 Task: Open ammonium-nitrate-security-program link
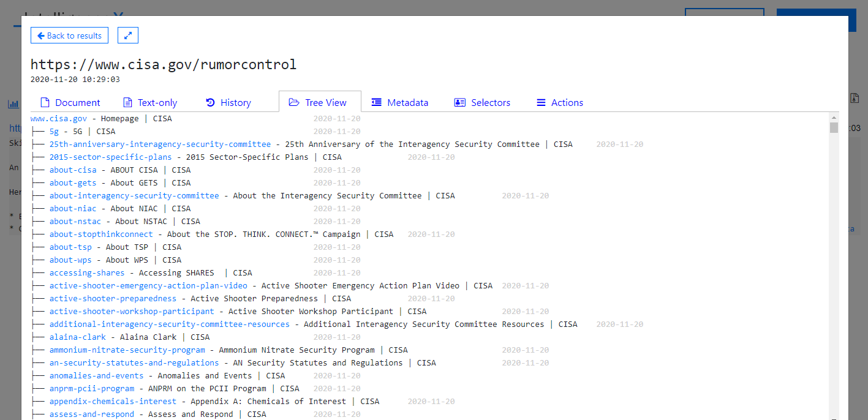point(127,350)
